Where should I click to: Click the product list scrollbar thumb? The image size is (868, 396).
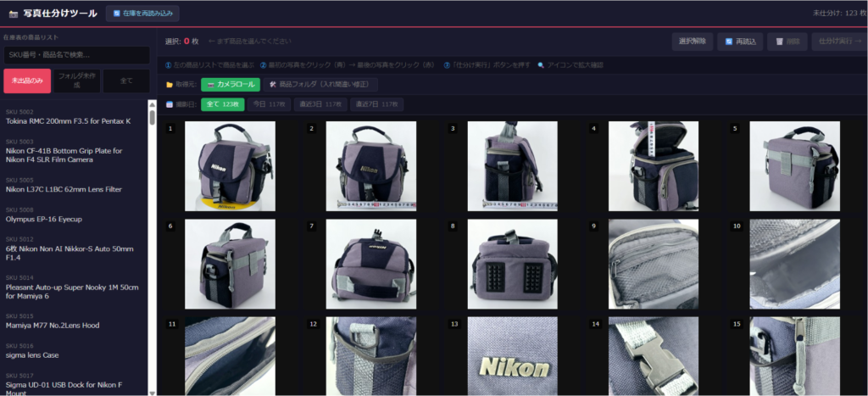pyautogui.click(x=153, y=117)
